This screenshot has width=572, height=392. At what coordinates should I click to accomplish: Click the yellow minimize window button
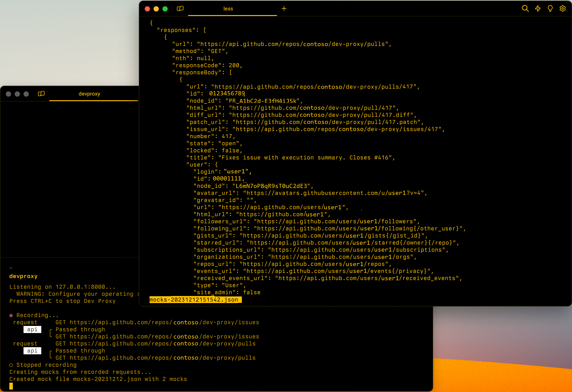click(156, 9)
